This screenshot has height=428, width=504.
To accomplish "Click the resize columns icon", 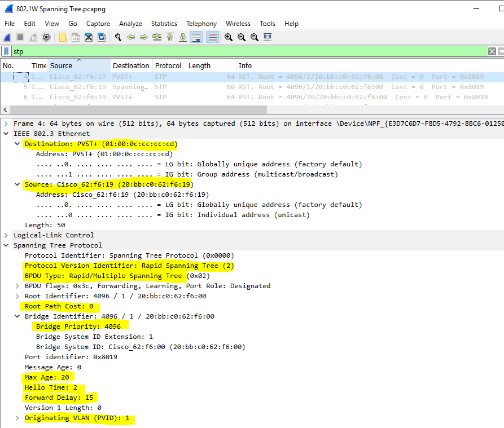I will 268,37.
